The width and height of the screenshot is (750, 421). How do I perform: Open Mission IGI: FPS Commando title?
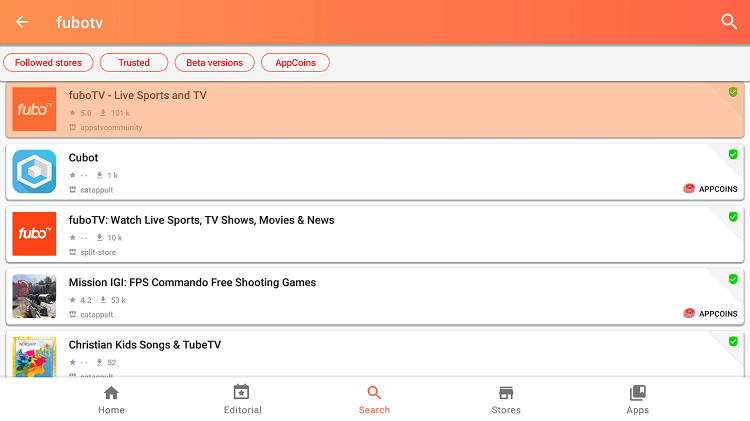click(x=192, y=282)
